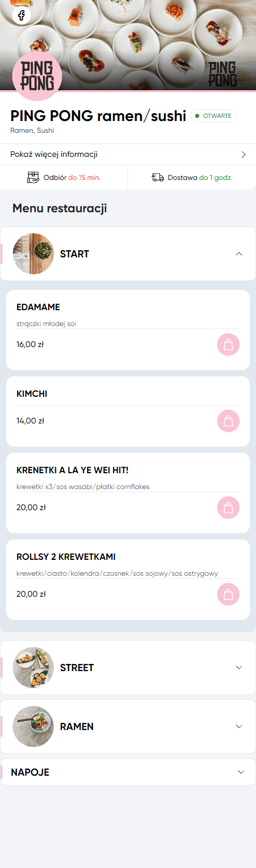Add EDAMAME to the shopping bag

pyautogui.click(x=228, y=345)
